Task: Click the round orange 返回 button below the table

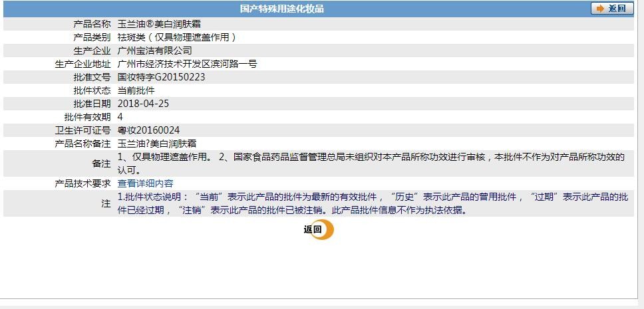Action: click(319, 230)
